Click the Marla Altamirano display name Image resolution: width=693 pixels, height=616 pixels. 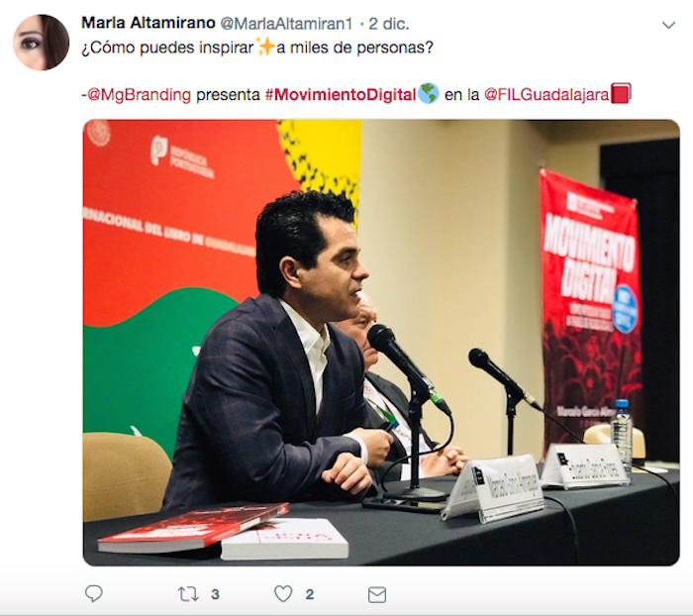(148, 23)
